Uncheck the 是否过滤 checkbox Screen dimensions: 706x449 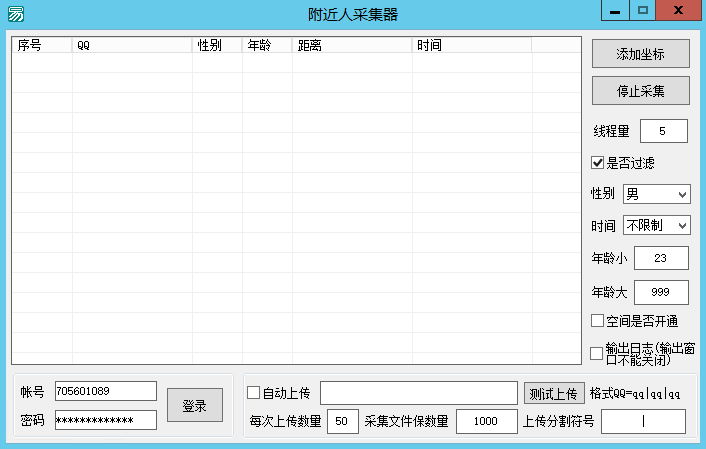click(597, 162)
